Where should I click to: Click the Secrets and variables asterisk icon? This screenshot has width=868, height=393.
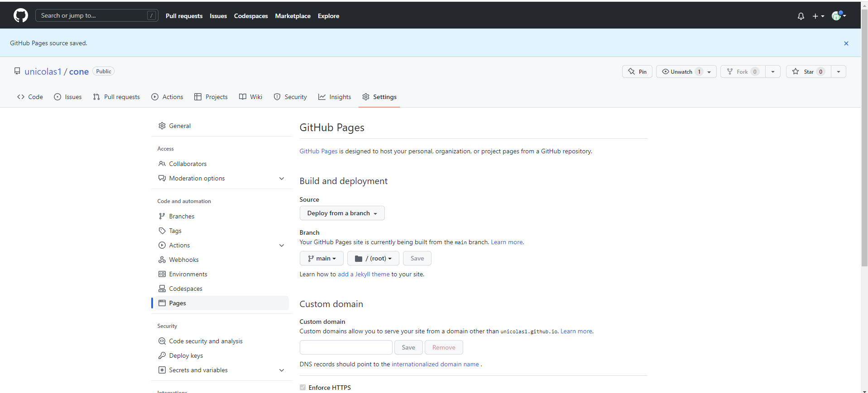click(162, 370)
